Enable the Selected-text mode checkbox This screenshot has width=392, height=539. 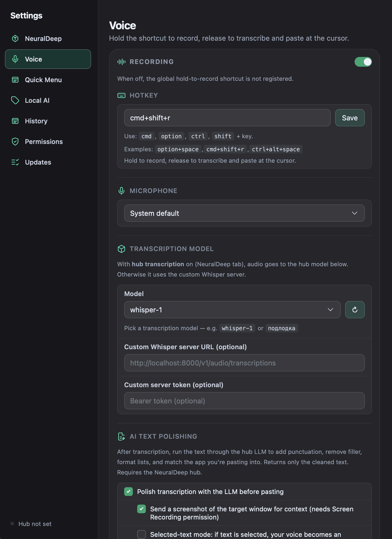click(142, 534)
